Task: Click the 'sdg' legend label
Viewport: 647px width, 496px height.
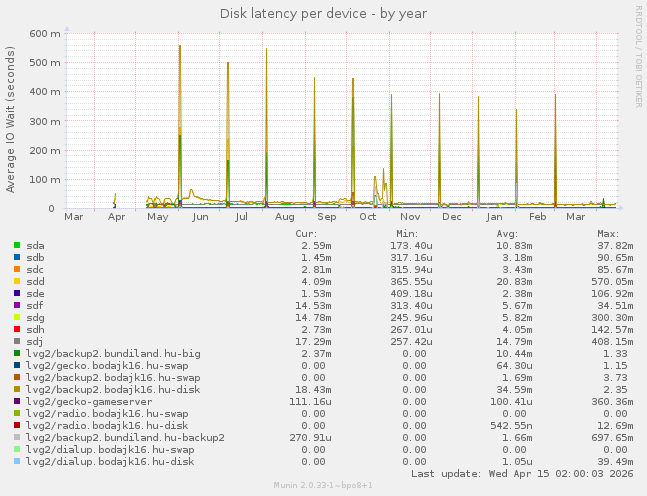Action: (35, 318)
